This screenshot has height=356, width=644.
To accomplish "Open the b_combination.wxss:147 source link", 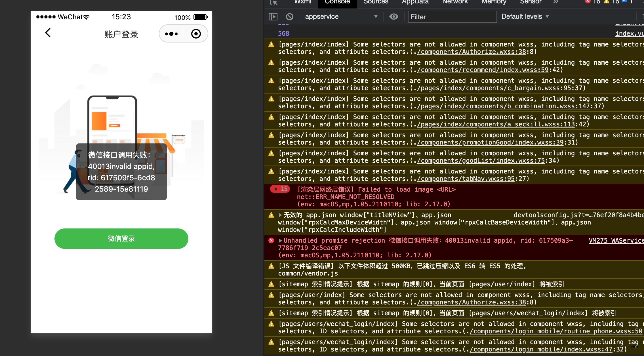I will point(503,106).
